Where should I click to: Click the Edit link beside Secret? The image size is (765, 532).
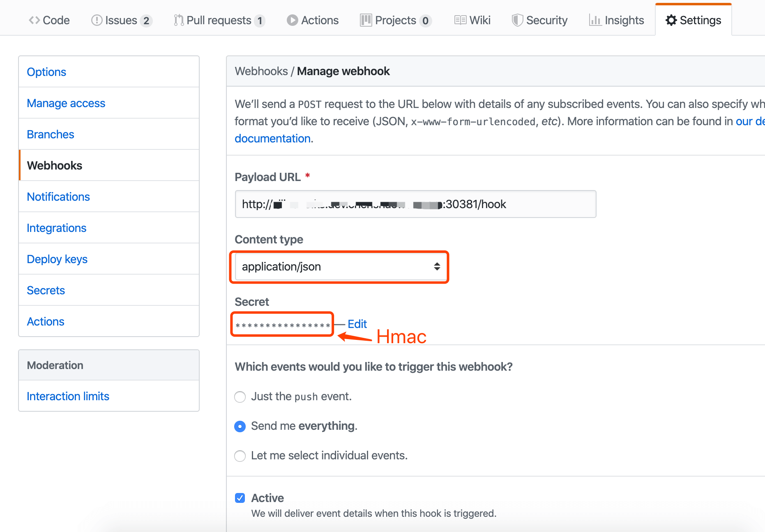[357, 324]
